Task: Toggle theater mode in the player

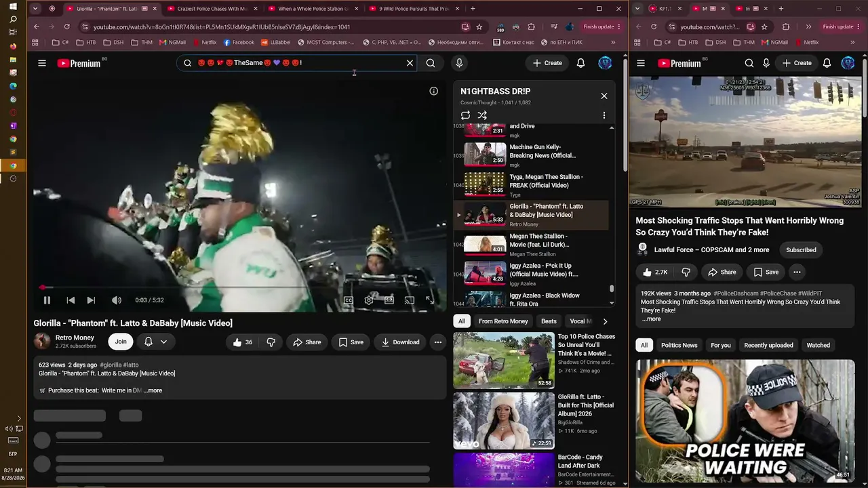Action: click(389, 300)
